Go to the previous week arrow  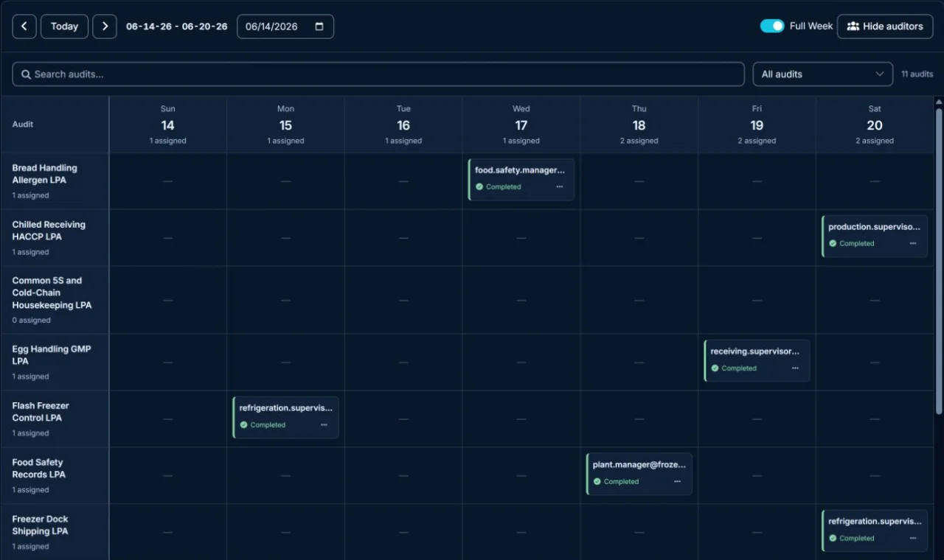click(x=24, y=27)
